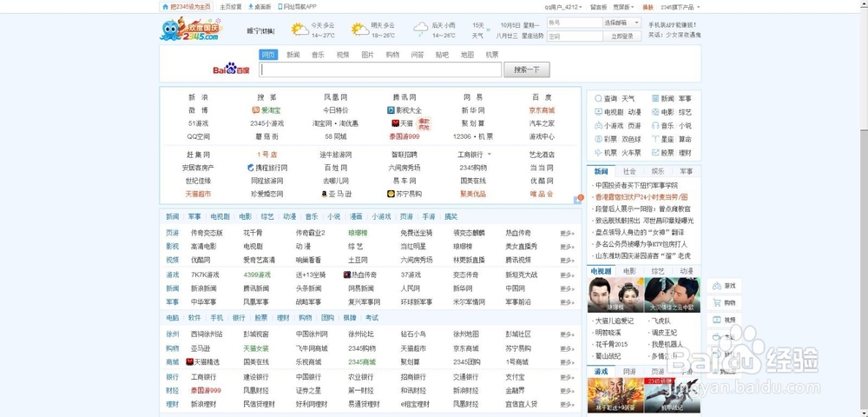Click the TV icon beside 电视剧 in the quick panel

598,111
